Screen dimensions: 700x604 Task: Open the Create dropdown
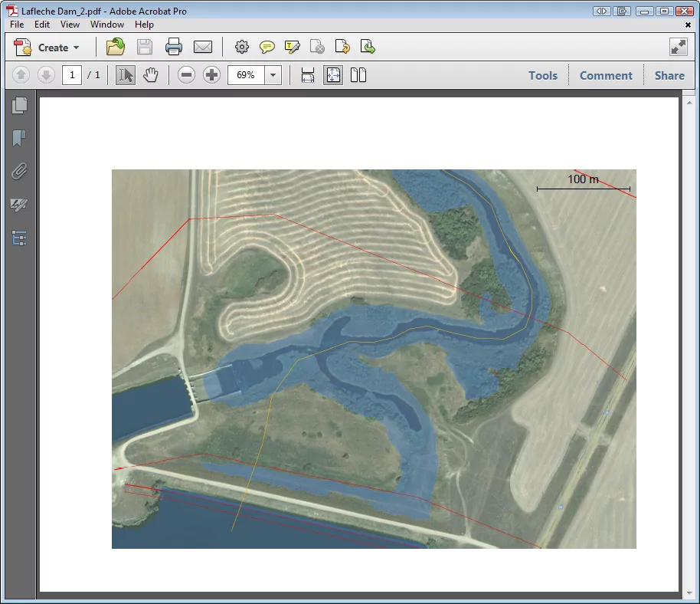[x=51, y=47]
